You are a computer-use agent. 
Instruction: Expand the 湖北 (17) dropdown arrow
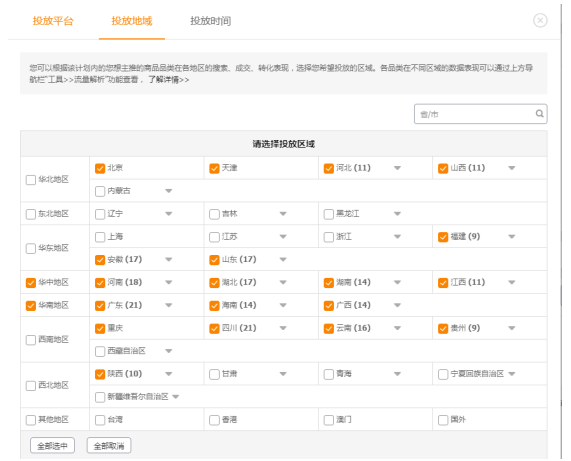click(283, 282)
